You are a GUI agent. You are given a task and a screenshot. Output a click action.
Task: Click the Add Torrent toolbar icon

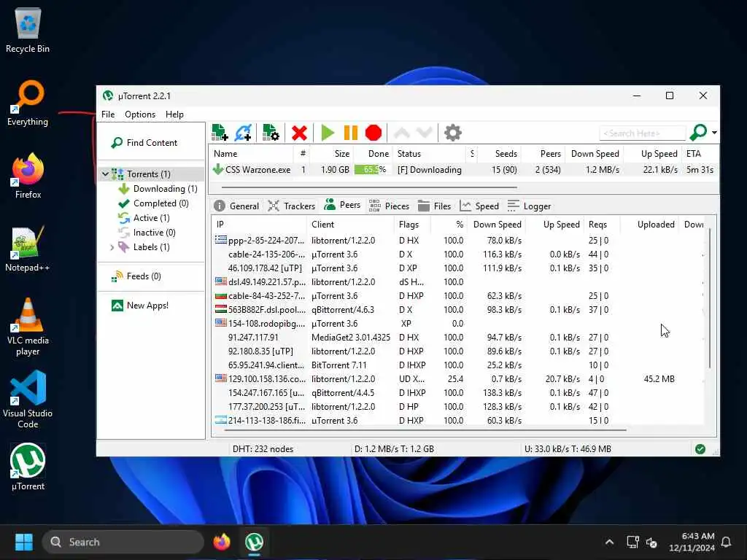220,133
